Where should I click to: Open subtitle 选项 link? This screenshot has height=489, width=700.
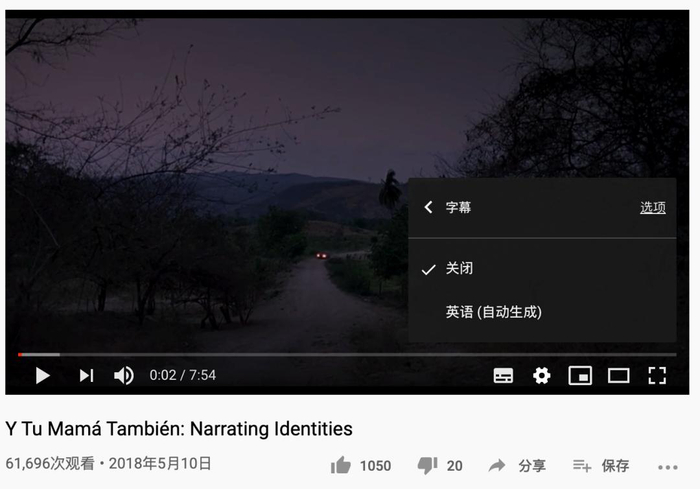click(x=653, y=208)
